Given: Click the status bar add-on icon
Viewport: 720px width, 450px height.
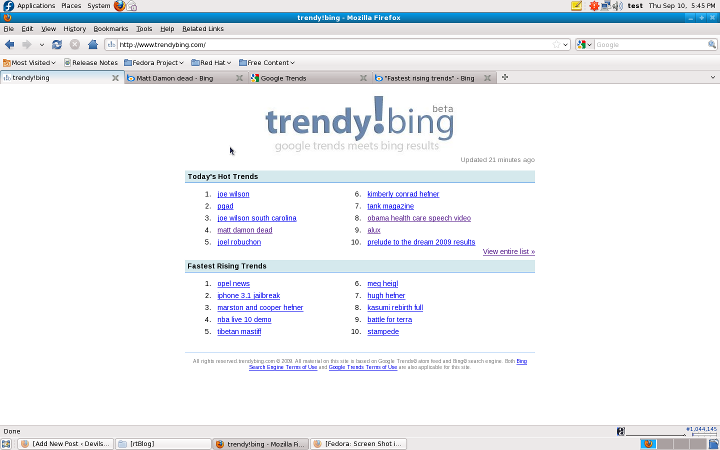Looking at the screenshot, I should point(621,431).
